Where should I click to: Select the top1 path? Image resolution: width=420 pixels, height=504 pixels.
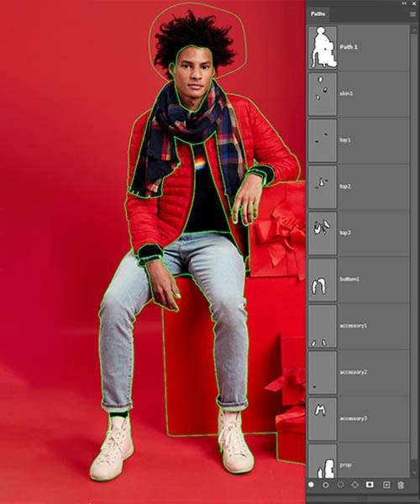coord(359,140)
